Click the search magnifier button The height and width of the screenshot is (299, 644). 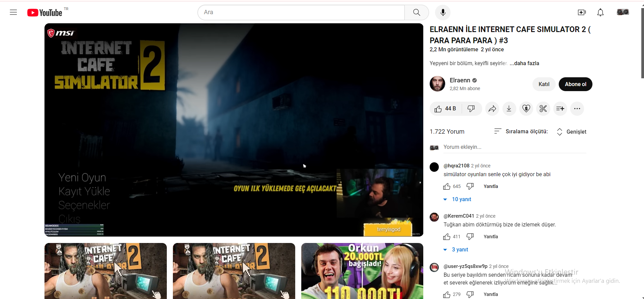417,12
